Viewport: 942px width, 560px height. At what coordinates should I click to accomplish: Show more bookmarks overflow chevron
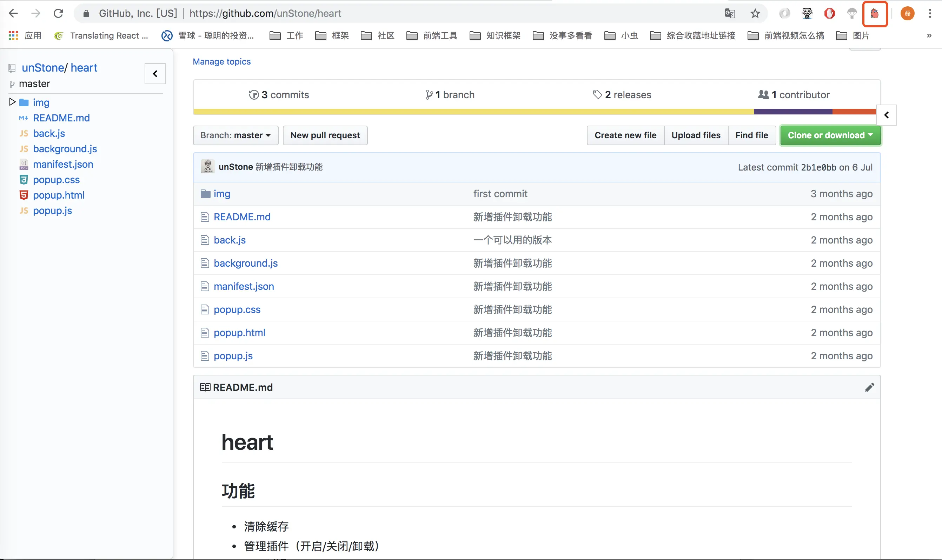[929, 35]
